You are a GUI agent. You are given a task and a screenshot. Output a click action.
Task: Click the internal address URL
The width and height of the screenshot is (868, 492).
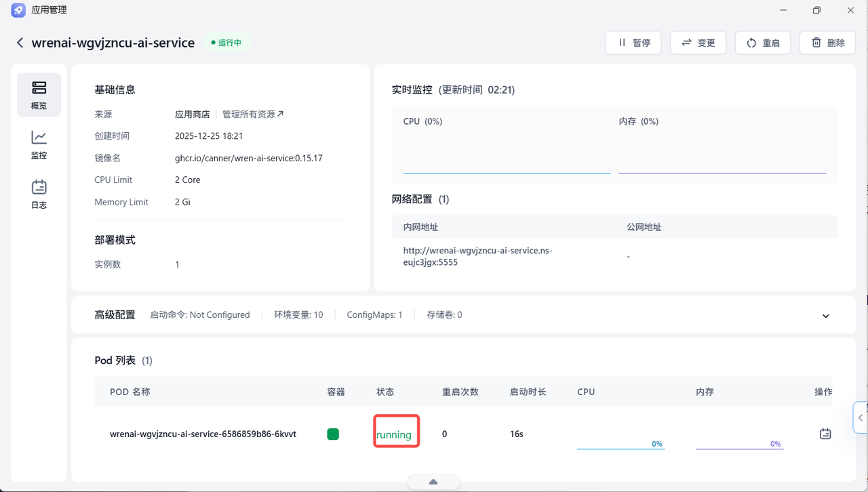click(477, 256)
